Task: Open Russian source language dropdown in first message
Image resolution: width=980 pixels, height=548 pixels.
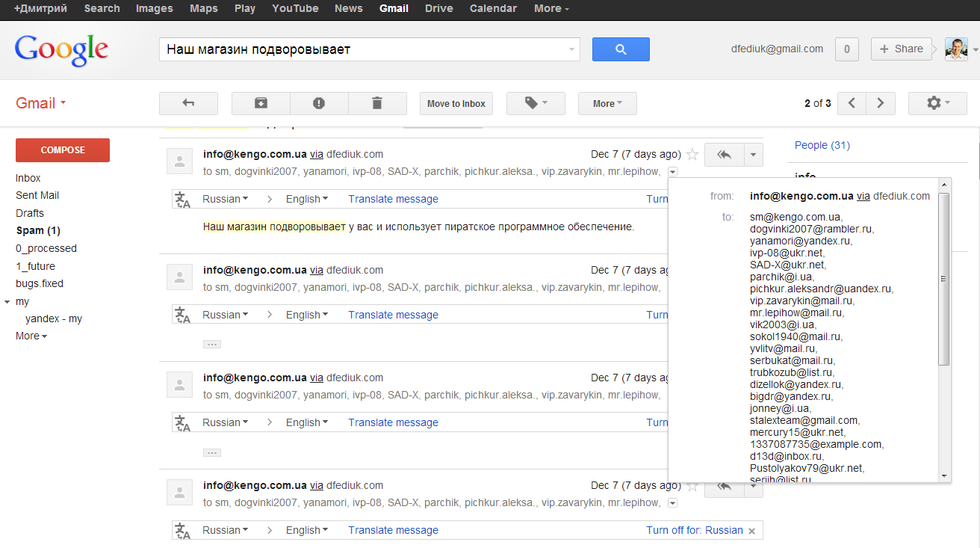Action: click(x=225, y=199)
